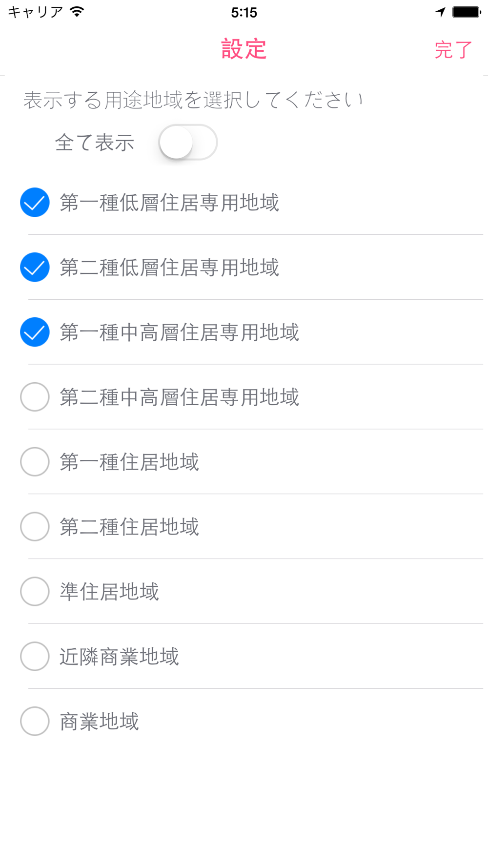The image size is (488, 868).
Task: Tap the location services arrow icon
Action: click(x=441, y=12)
